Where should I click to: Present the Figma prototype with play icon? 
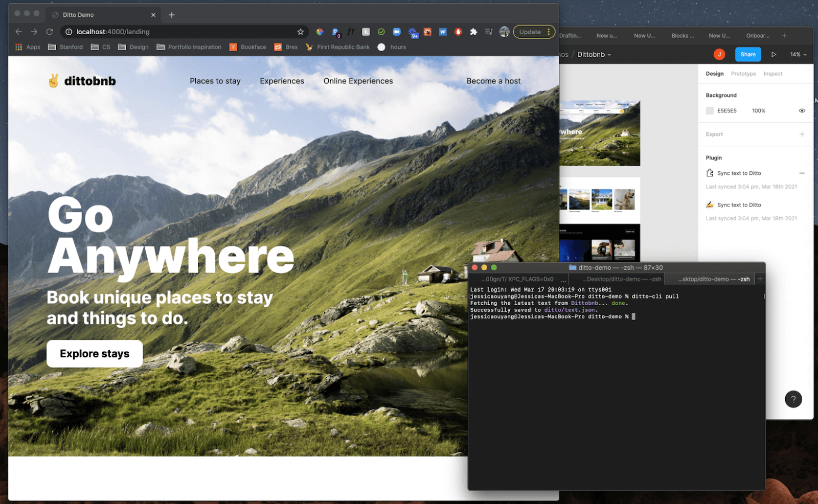pyautogui.click(x=774, y=54)
